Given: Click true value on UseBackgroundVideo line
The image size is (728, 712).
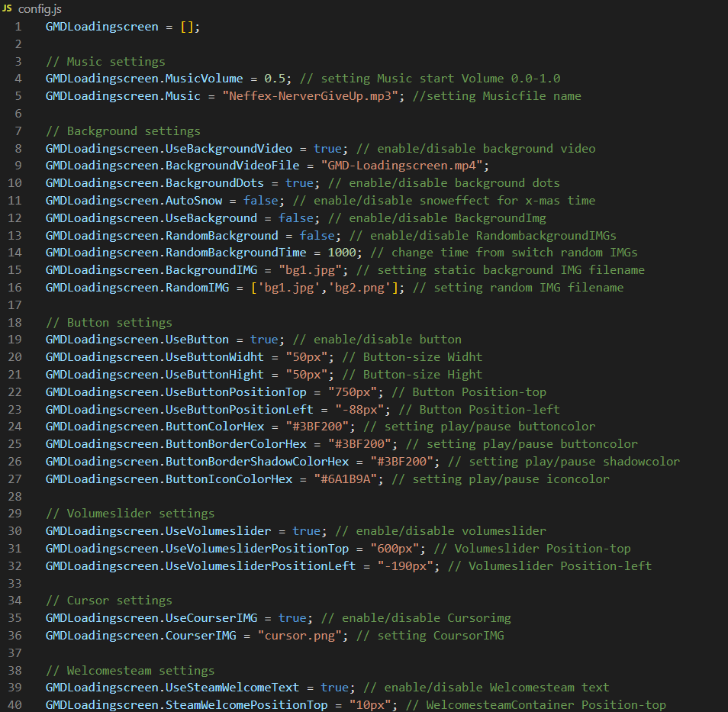Looking at the screenshot, I should pyautogui.click(x=327, y=149).
